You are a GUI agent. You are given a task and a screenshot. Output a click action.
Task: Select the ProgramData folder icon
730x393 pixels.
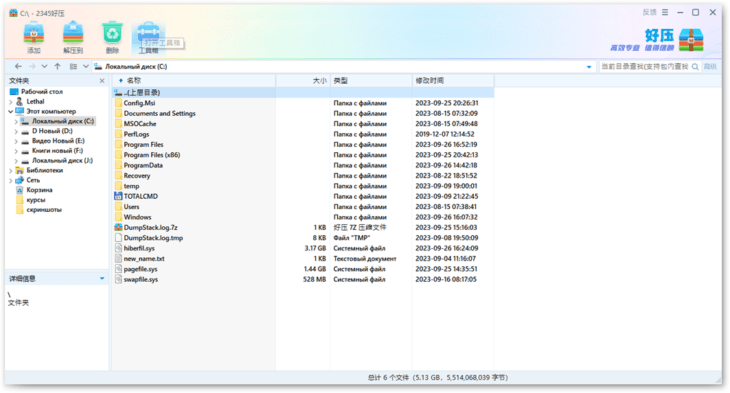tap(119, 165)
